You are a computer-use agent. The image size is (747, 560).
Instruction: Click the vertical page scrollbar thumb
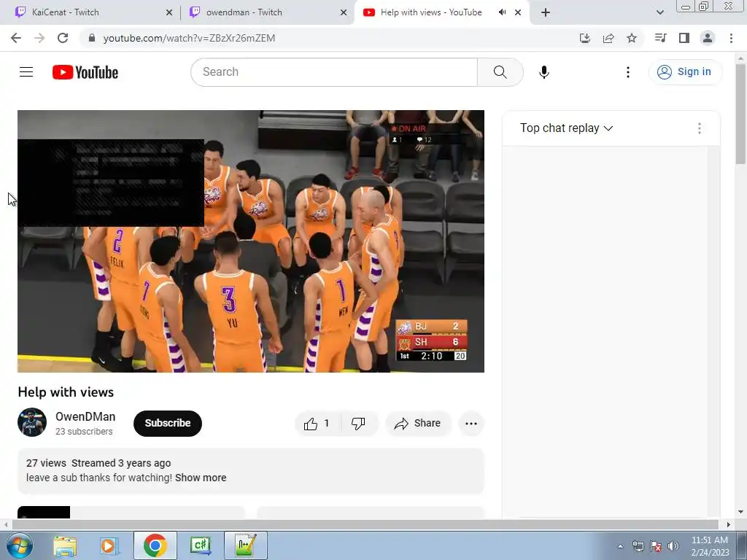pos(740,114)
